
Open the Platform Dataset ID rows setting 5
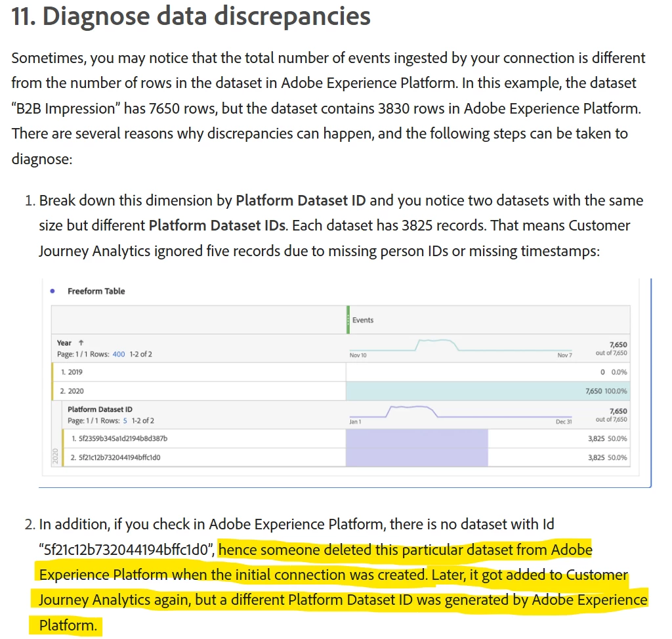(125, 421)
